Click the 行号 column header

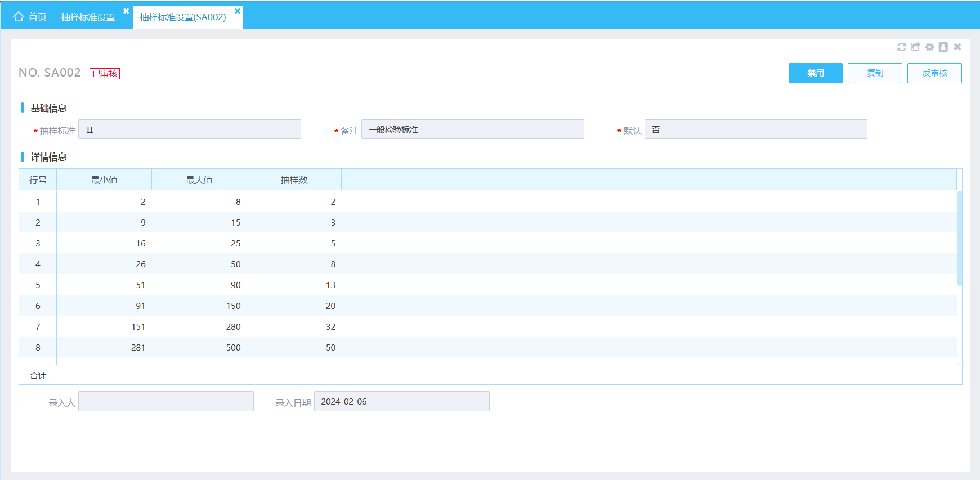pyautogui.click(x=38, y=180)
